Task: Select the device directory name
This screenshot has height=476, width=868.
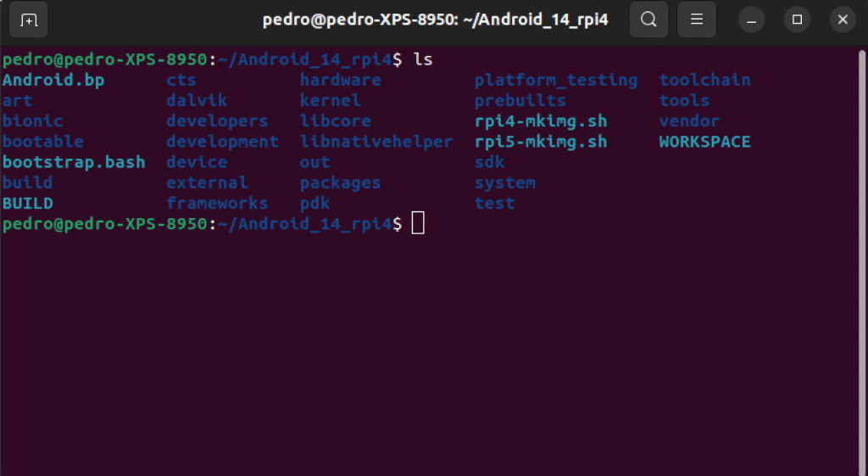Action: pyautogui.click(x=197, y=162)
